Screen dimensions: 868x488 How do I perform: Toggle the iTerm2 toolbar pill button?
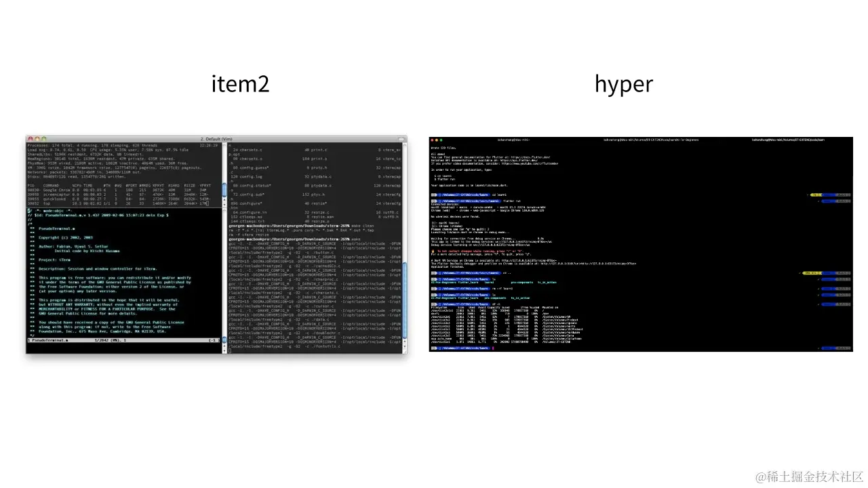(401, 138)
